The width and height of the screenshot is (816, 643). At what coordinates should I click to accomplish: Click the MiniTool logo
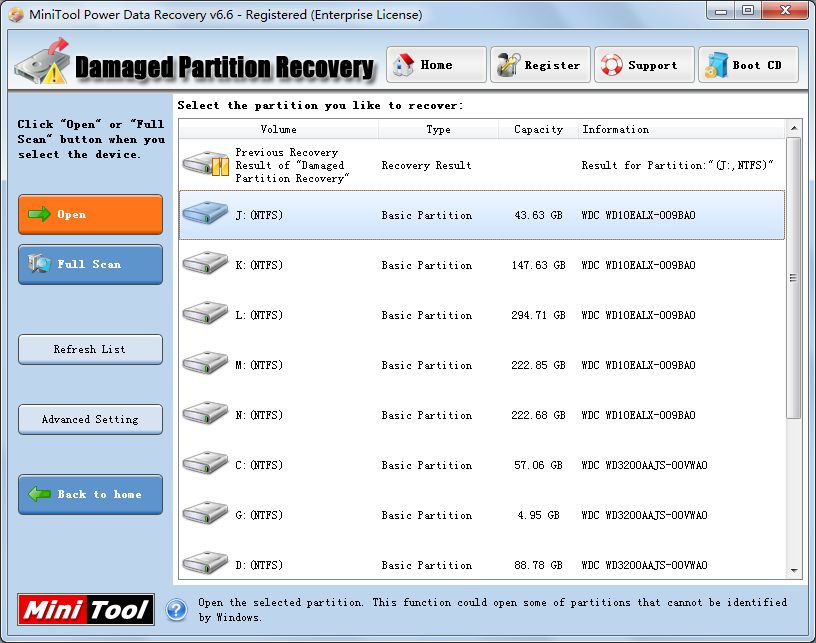(x=86, y=609)
